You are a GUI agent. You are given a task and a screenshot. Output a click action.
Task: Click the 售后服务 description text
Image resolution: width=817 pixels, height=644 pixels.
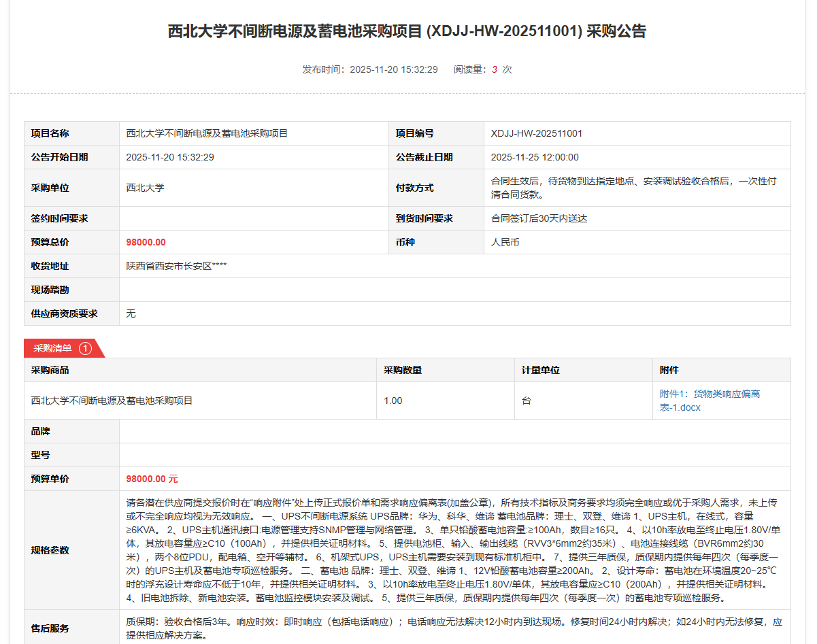454,628
